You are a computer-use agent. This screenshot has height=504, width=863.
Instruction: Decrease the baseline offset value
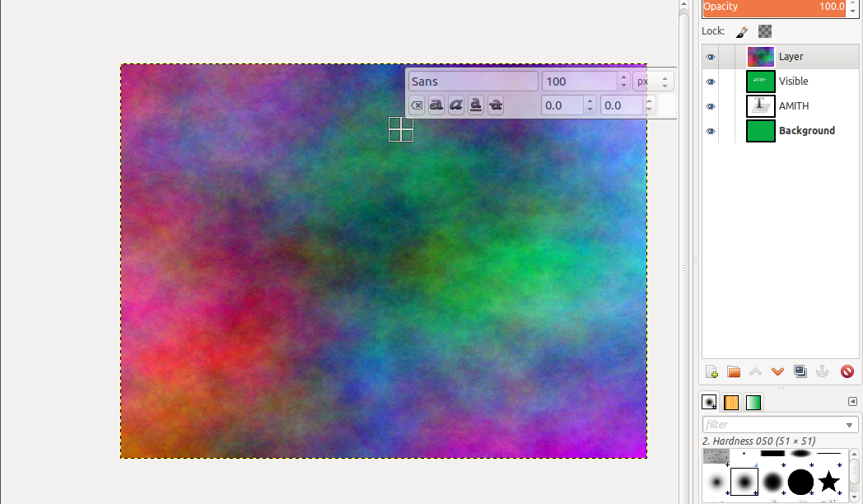590,110
